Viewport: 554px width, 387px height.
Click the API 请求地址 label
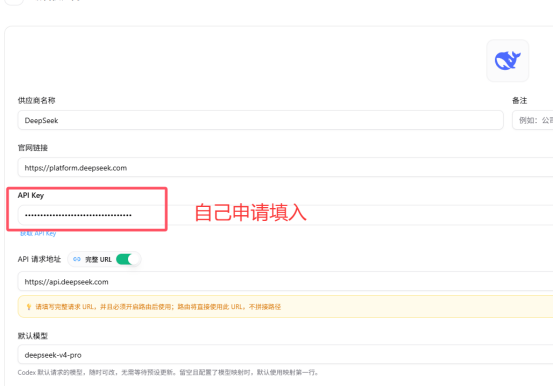click(x=39, y=259)
